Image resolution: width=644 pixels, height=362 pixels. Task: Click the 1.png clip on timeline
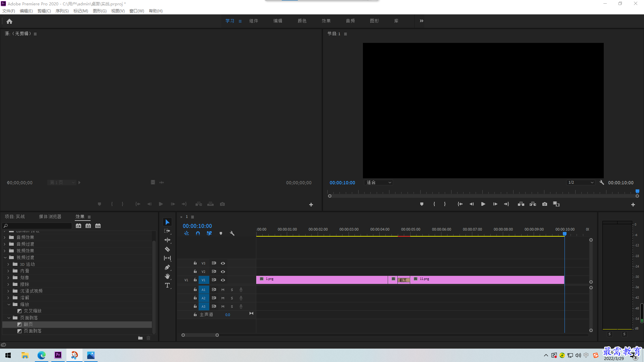(322, 280)
